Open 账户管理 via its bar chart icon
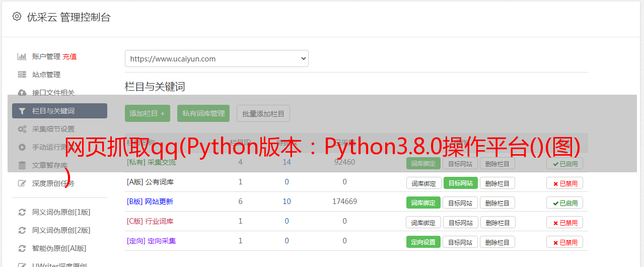Screen dimensions: 644x267 (x=22, y=56)
